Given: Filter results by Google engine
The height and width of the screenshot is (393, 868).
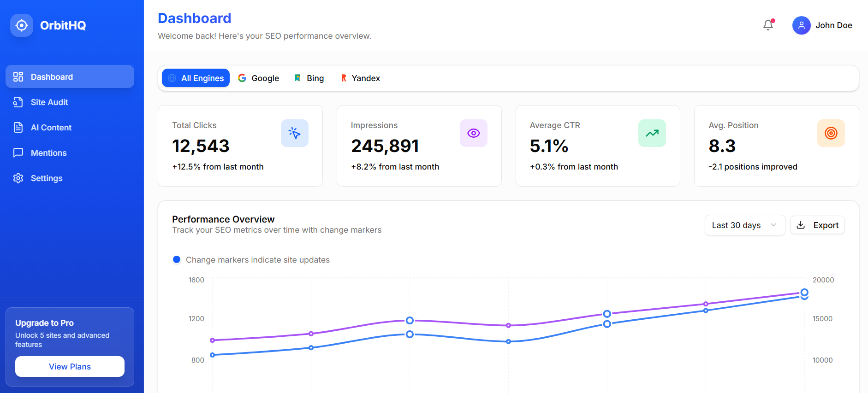Looking at the screenshot, I should 259,78.
